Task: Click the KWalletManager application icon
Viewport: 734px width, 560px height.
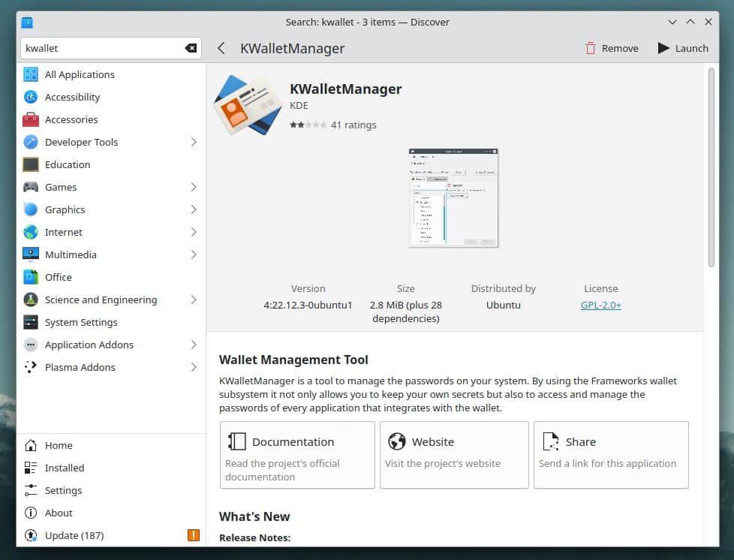Action: (x=247, y=105)
